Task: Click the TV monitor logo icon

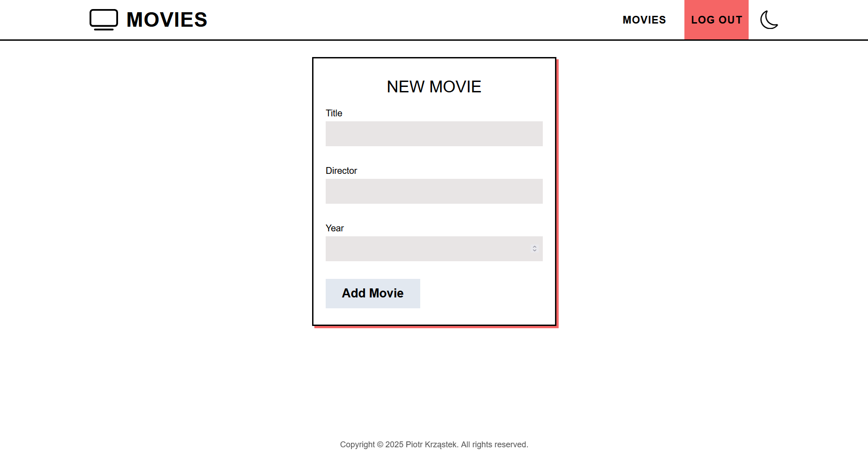Action: 104,19
